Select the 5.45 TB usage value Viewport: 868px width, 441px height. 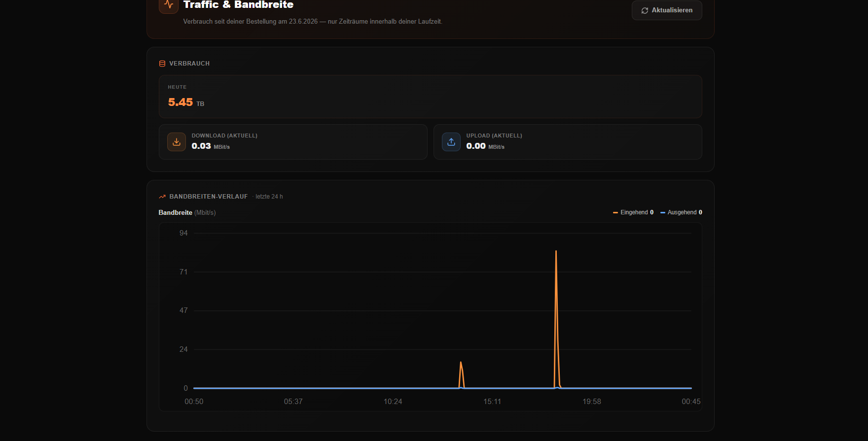(186, 102)
